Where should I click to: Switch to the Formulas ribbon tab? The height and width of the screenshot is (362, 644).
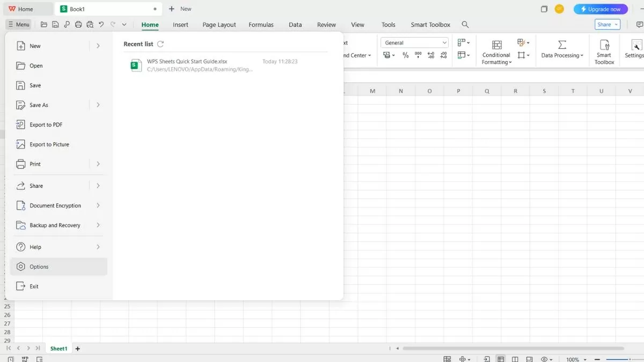[261, 25]
